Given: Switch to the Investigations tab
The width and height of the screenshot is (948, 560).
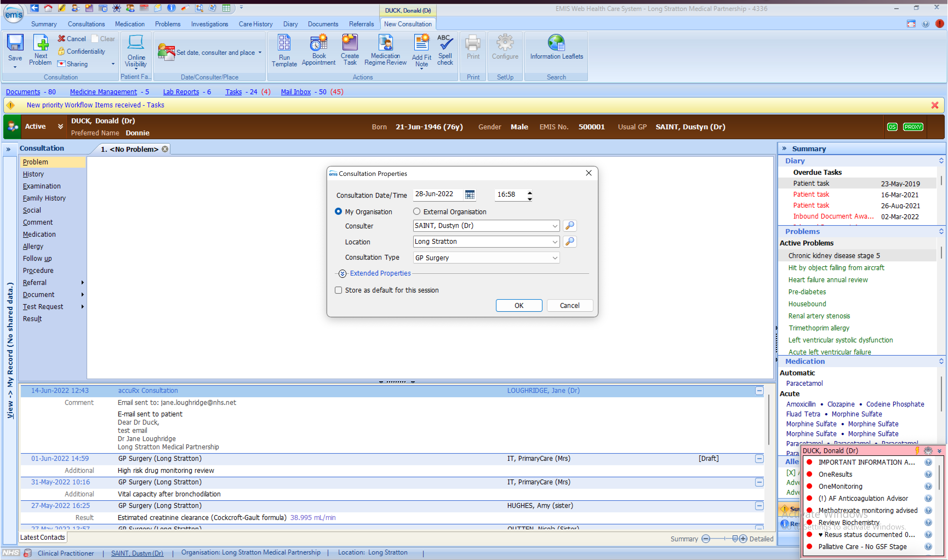Looking at the screenshot, I should click(x=209, y=24).
